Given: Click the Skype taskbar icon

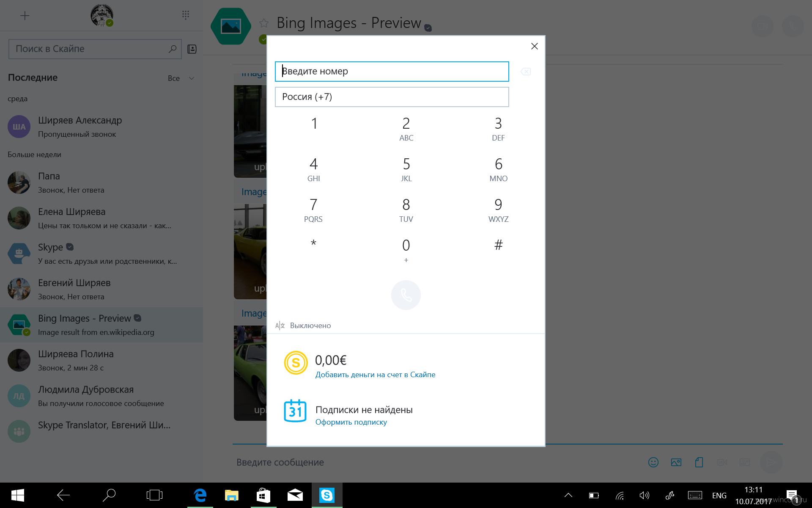Looking at the screenshot, I should pos(327,495).
